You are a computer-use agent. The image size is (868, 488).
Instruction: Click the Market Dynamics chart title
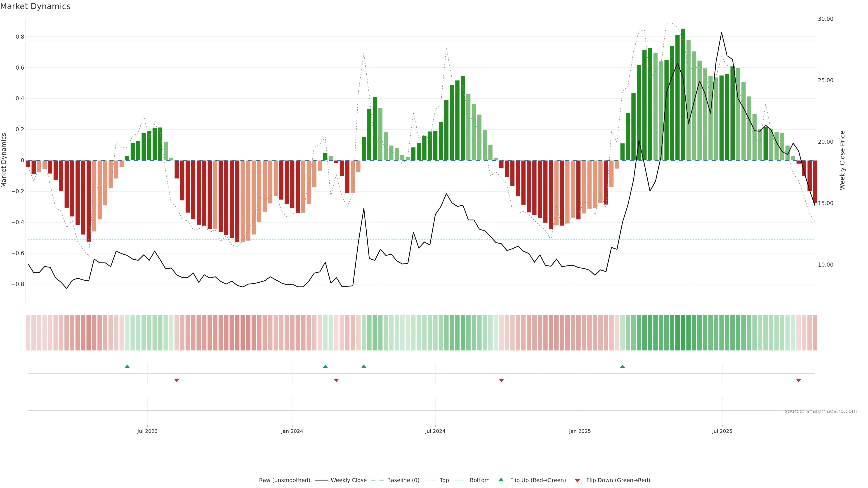coord(35,6)
